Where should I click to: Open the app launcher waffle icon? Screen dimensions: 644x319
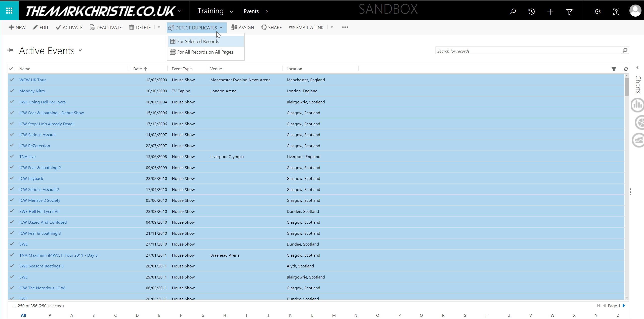tap(9, 11)
